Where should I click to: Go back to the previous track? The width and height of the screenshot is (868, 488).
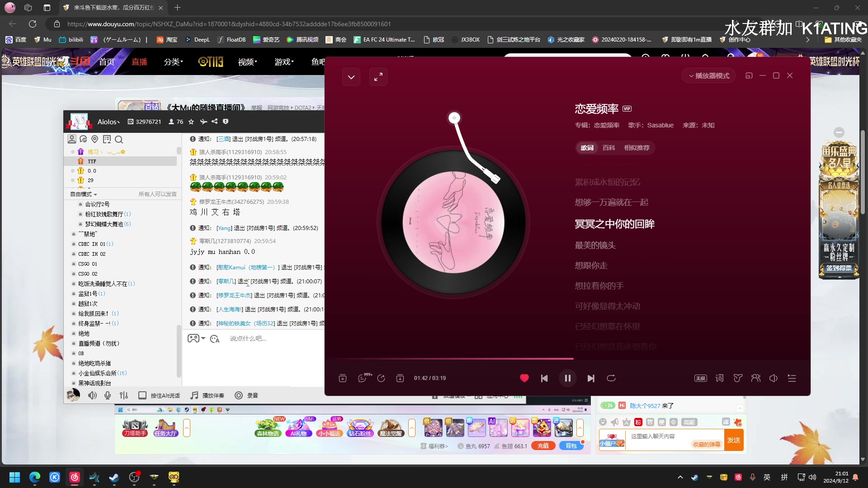point(544,378)
